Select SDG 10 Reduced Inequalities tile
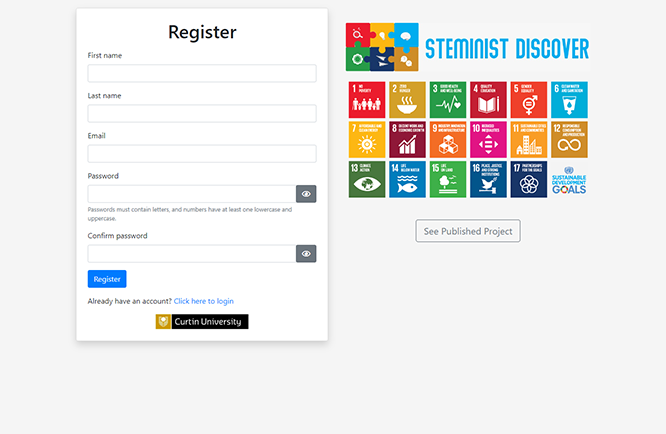The height and width of the screenshot is (434, 666). pos(488,140)
